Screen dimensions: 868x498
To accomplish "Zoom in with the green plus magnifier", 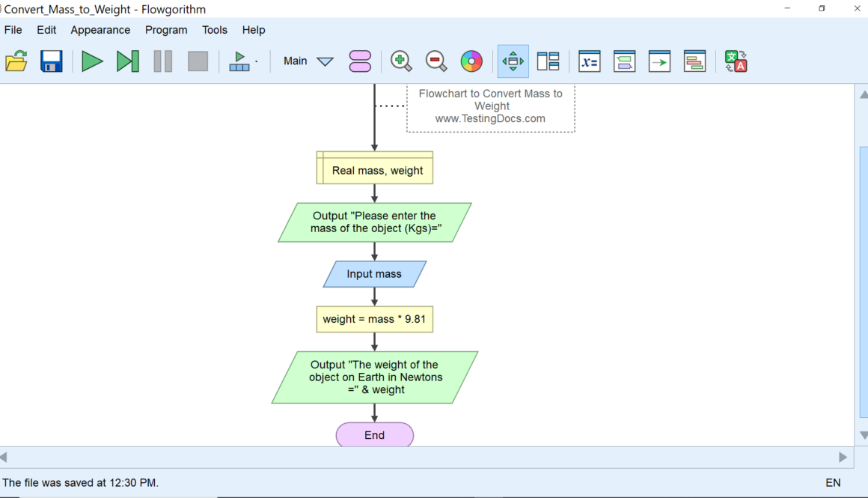I will (x=401, y=61).
